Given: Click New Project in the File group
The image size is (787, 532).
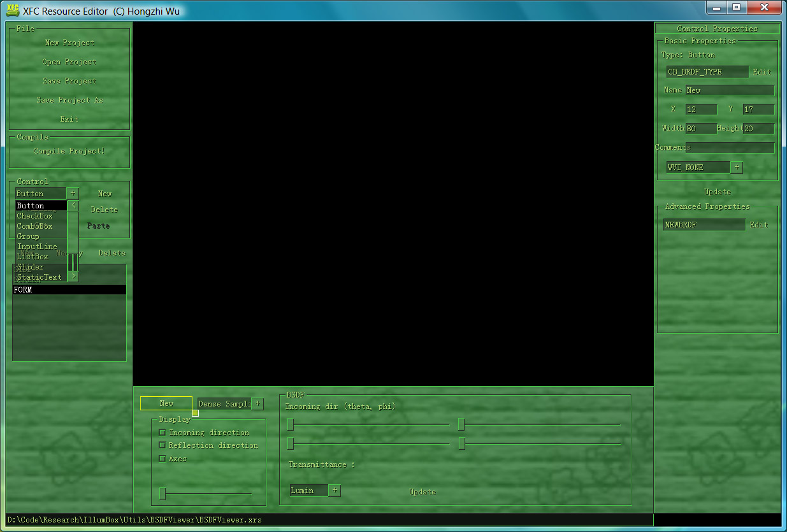Looking at the screenshot, I should pos(69,43).
